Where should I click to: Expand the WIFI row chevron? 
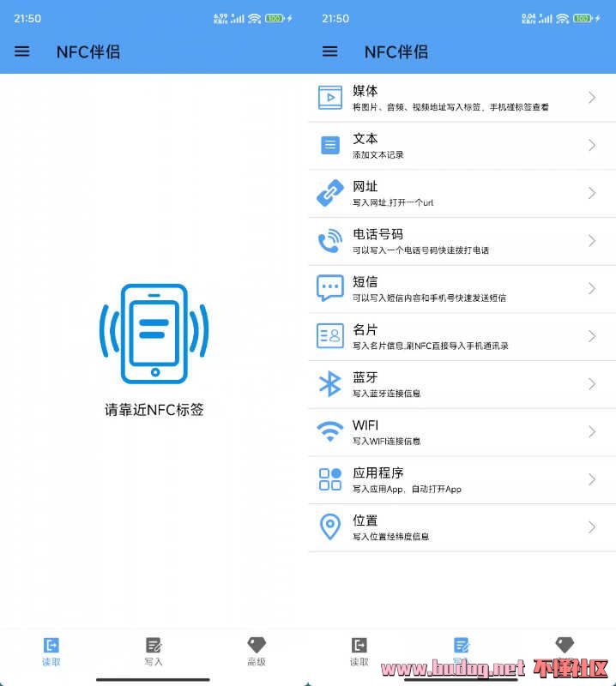click(x=592, y=431)
